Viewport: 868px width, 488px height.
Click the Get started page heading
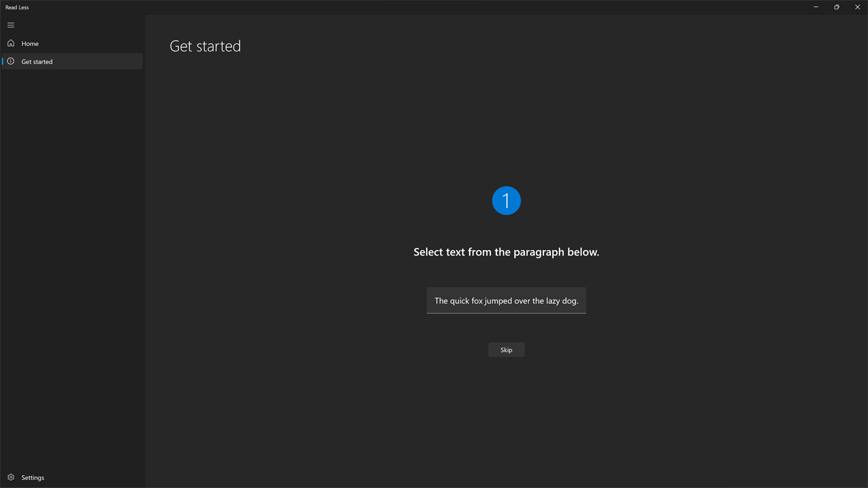click(205, 45)
